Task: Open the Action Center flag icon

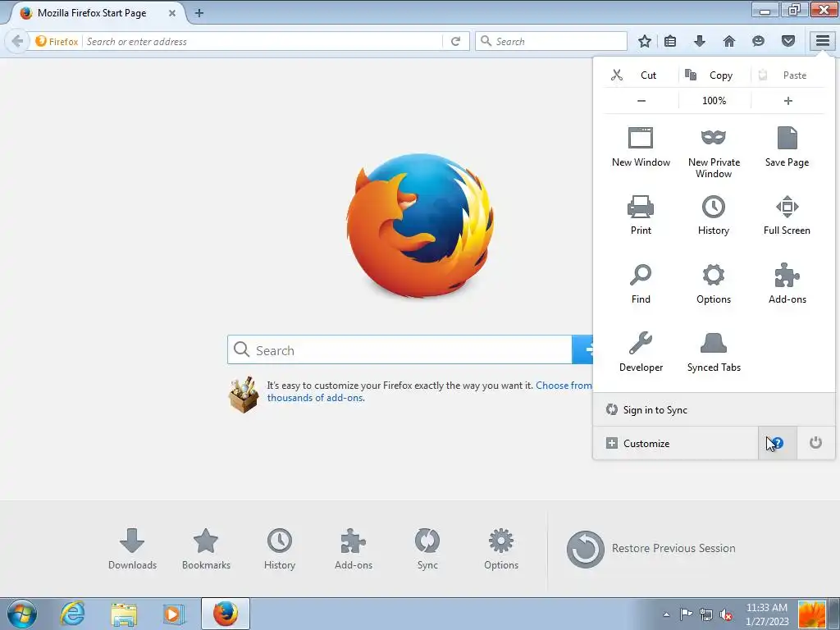Action: point(686,614)
